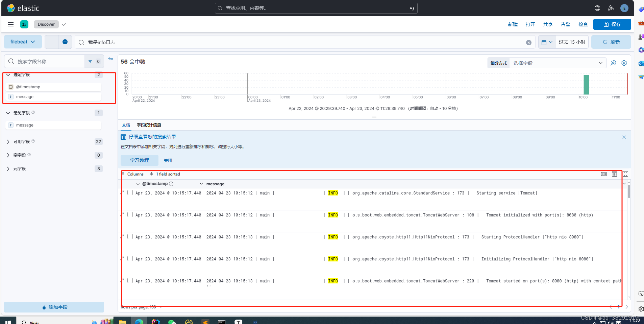The image size is (644, 324).
Task: Add a filter with plus icon
Action: tap(65, 42)
